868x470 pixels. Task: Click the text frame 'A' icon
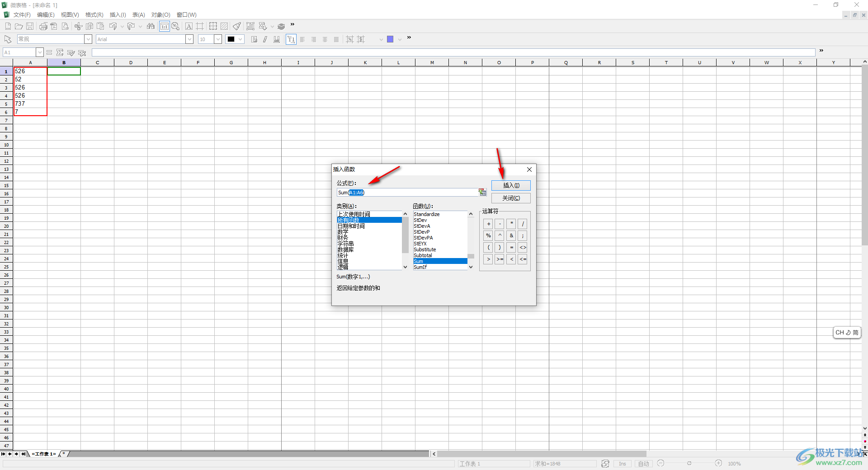[x=189, y=26]
